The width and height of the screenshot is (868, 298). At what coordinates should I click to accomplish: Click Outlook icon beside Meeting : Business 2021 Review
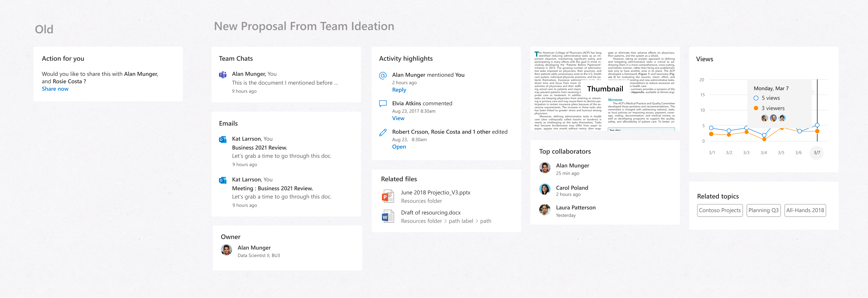tap(223, 180)
